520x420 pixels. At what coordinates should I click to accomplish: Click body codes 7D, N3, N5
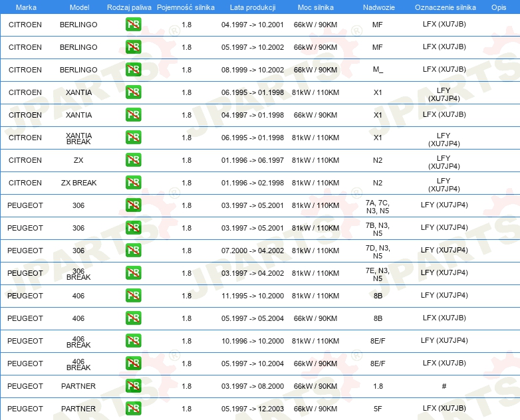click(378, 252)
